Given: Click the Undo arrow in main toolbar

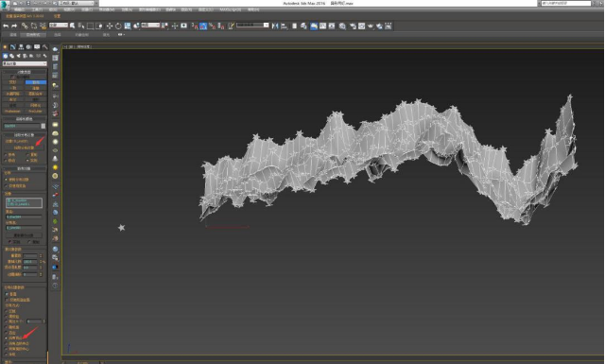Looking at the screenshot, I should (x=6, y=26).
